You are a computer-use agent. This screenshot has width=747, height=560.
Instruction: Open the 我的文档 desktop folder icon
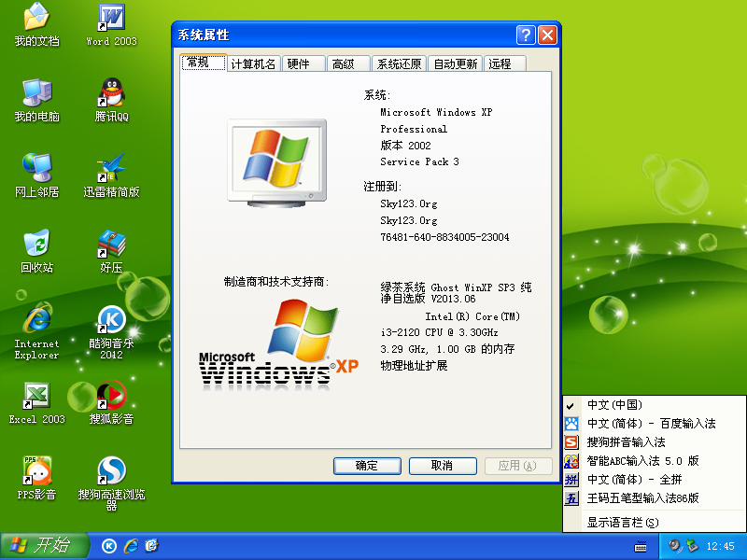click(36, 25)
